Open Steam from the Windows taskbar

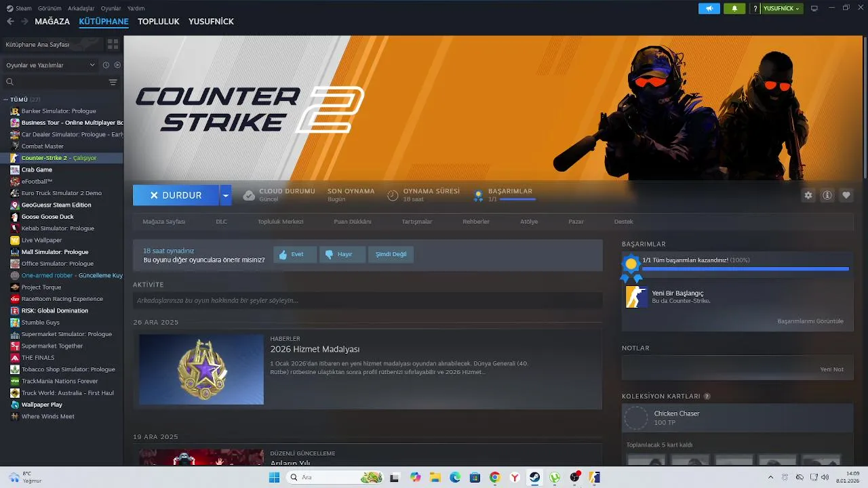[x=535, y=477]
